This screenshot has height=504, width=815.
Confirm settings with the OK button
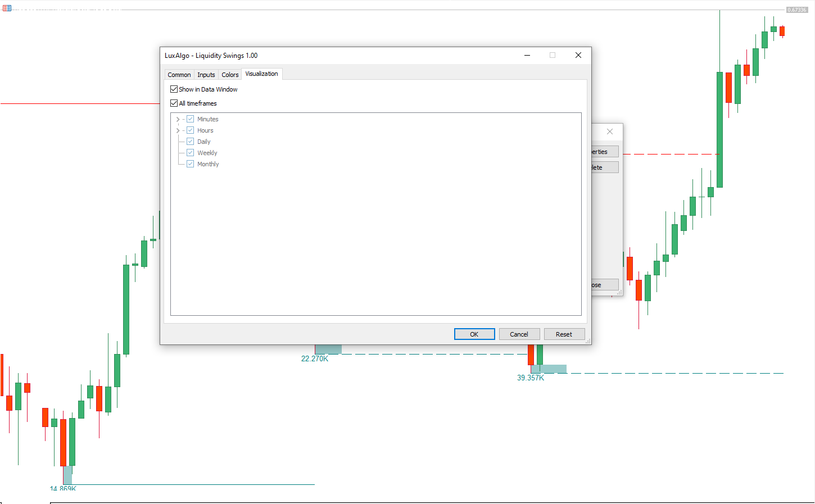click(474, 334)
